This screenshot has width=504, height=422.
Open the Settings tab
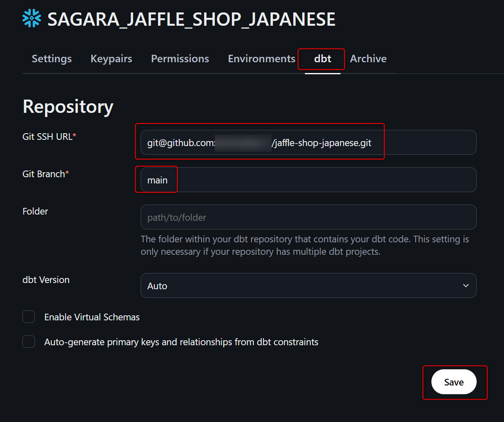pyautogui.click(x=52, y=59)
